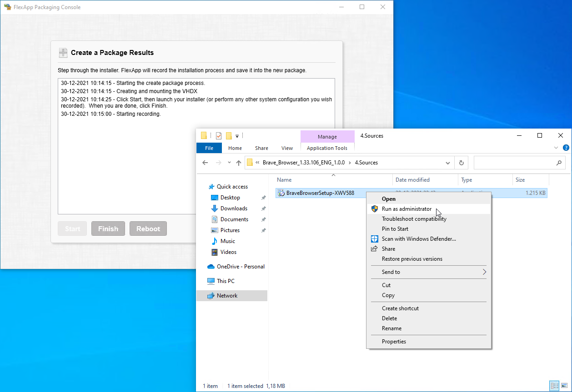Open the Application Tools ribbon tab
572x392 pixels.
(327, 148)
